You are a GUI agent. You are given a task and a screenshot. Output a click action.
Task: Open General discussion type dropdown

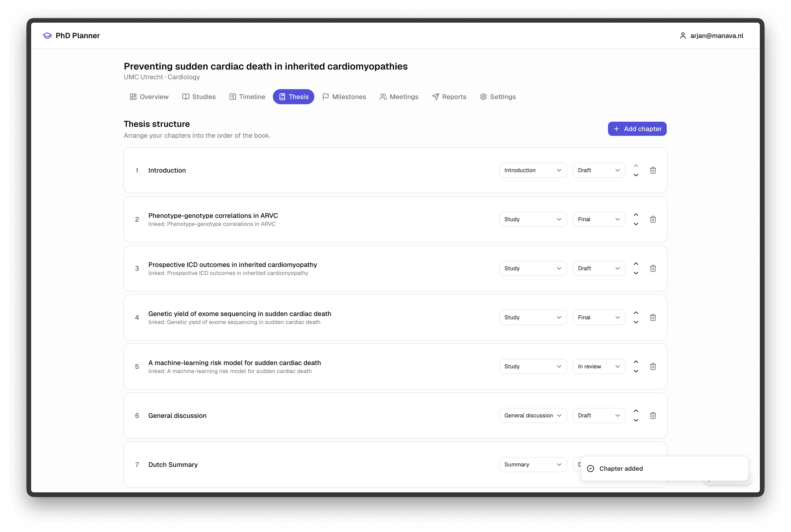(533, 416)
